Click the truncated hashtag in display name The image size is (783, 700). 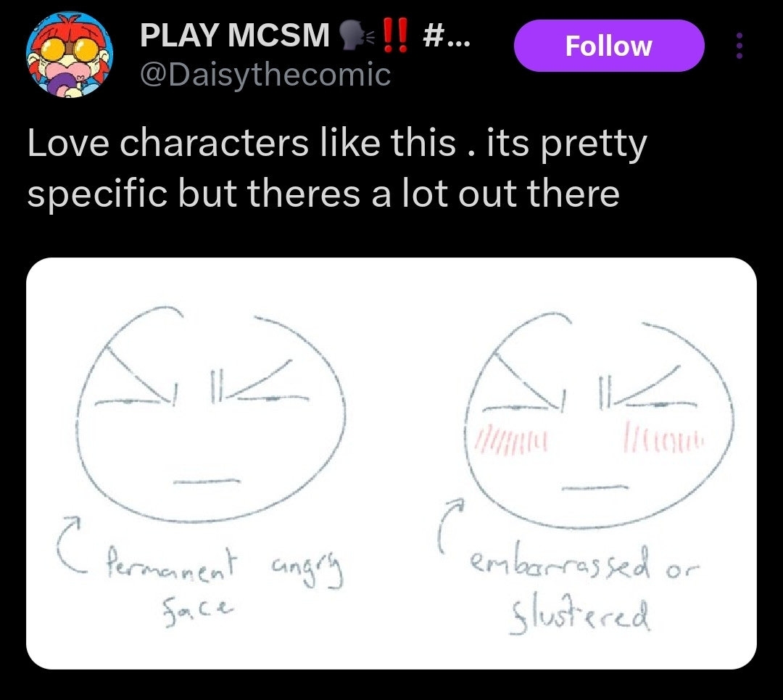[x=446, y=35]
